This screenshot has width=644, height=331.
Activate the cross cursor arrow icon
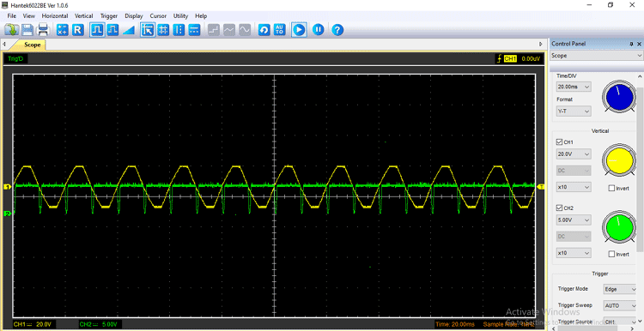pos(148,30)
